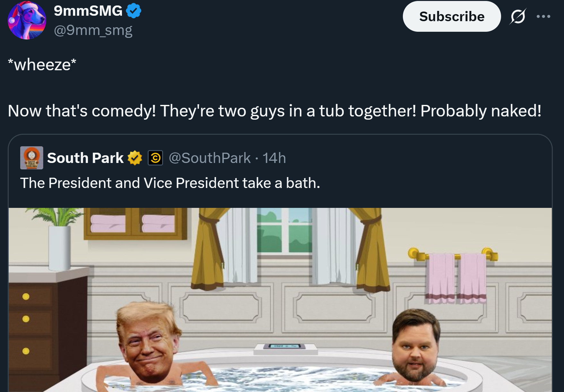This screenshot has height=392, width=564.
Task: Click the Comedy Central affiliate badge
Action: [155, 158]
